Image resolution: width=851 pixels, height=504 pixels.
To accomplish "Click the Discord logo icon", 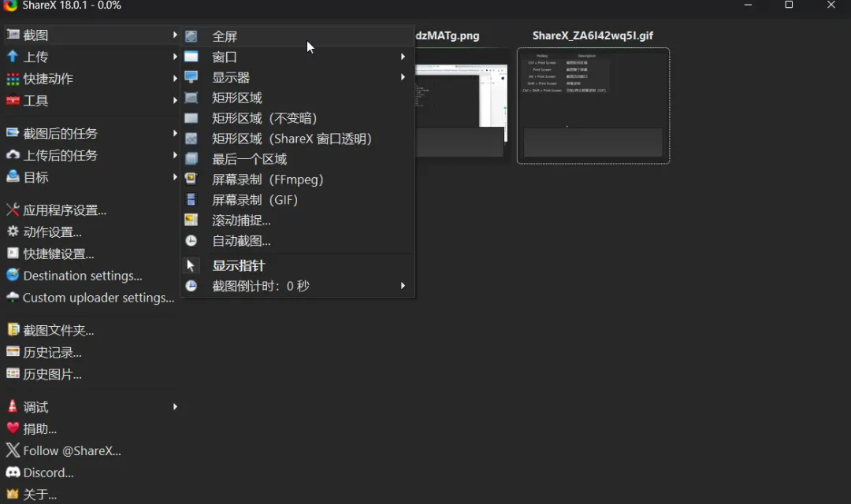I will point(13,472).
